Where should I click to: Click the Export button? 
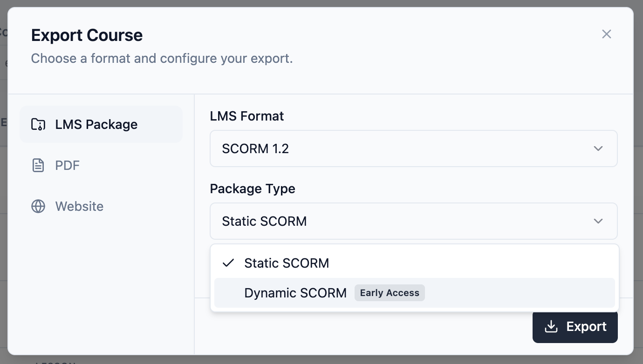[x=575, y=327]
